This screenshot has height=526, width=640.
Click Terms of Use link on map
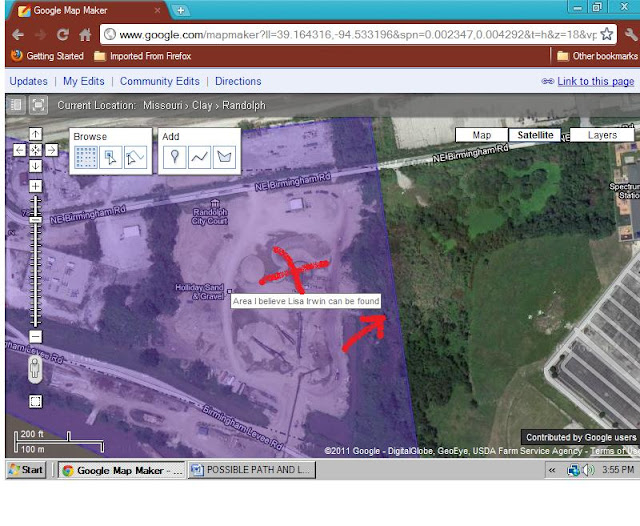coord(615,451)
